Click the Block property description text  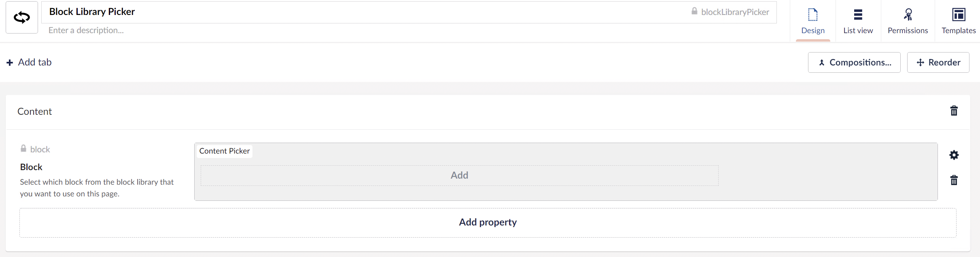97,188
